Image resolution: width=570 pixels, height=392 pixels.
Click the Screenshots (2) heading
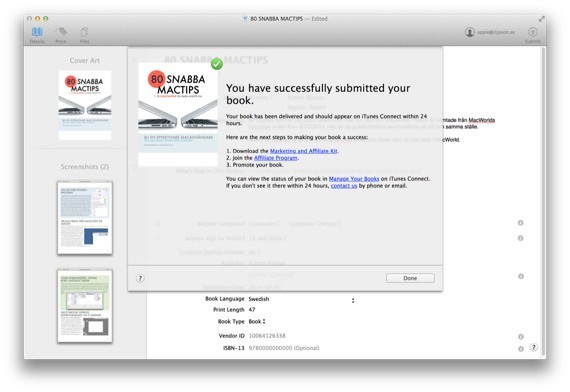coord(85,167)
